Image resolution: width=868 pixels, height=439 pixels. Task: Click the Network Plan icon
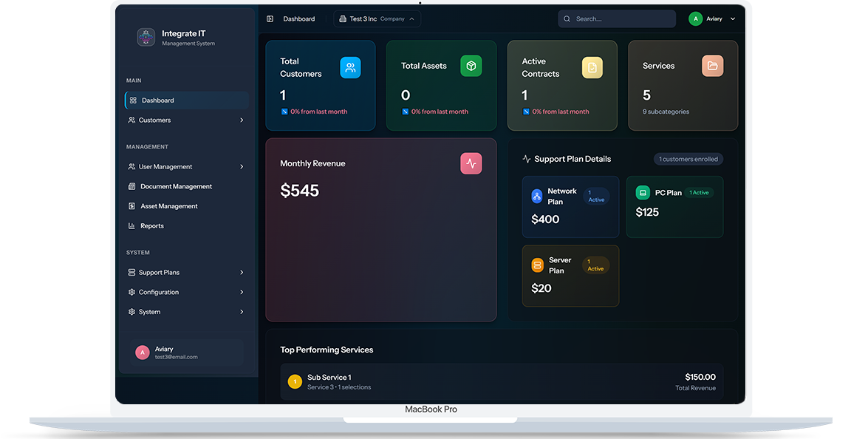(537, 197)
